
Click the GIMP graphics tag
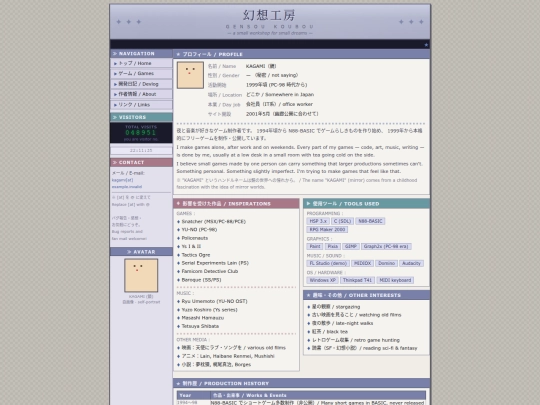pyautogui.click(x=351, y=246)
